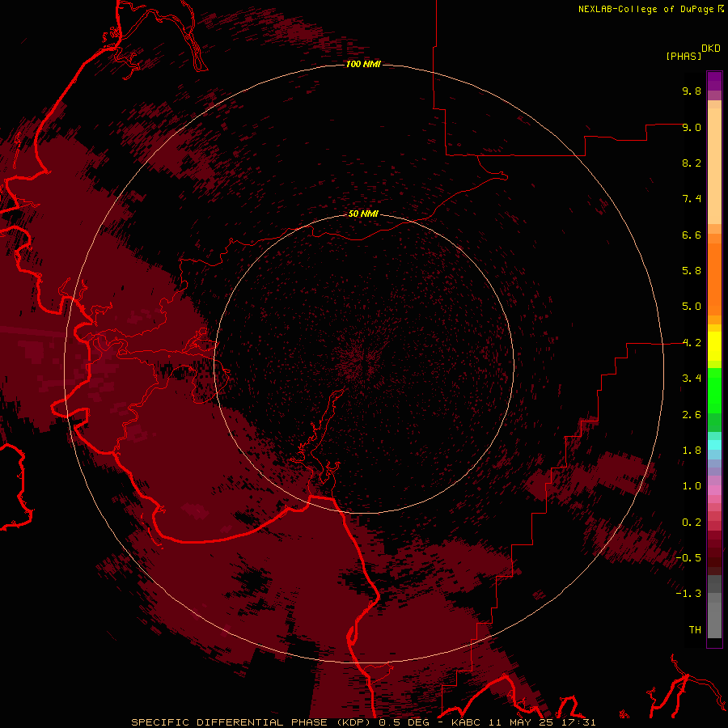Pick the gray segment at color bar bottom
728x728 pixels.
click(714, 621)
